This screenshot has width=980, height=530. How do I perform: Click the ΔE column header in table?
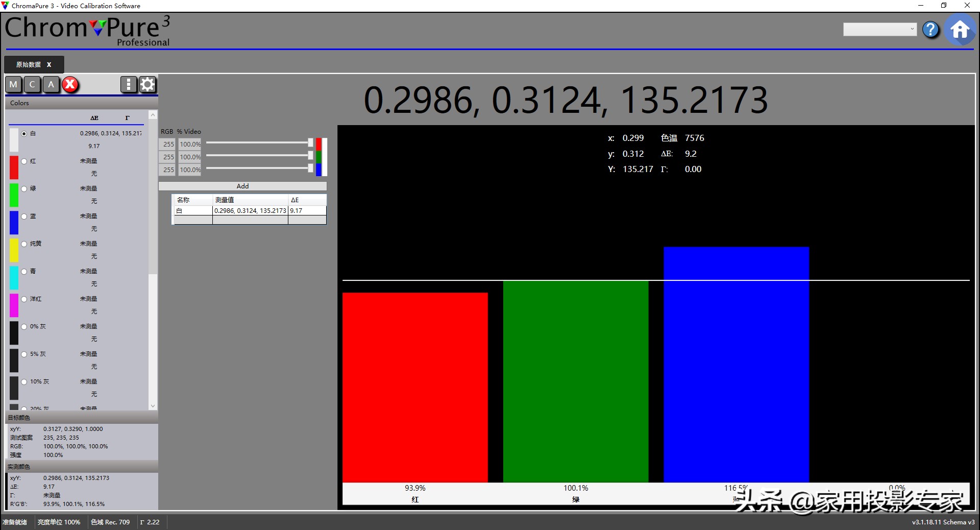(x=307, y=200)
